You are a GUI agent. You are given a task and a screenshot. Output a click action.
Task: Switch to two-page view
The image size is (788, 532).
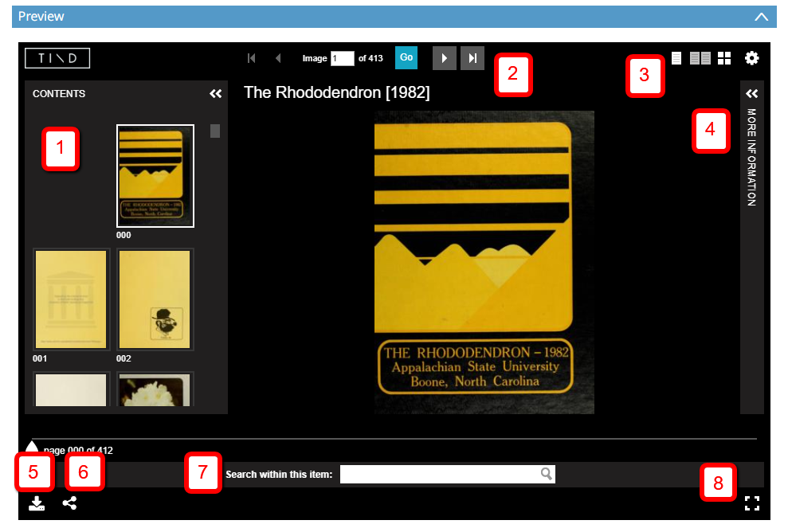pyautogui.click(x=700, y=58)
